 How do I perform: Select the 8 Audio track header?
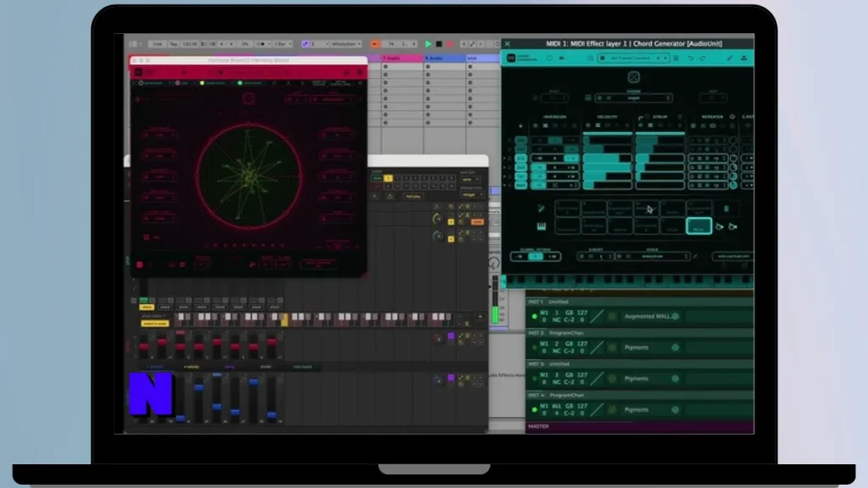(444, 58)
